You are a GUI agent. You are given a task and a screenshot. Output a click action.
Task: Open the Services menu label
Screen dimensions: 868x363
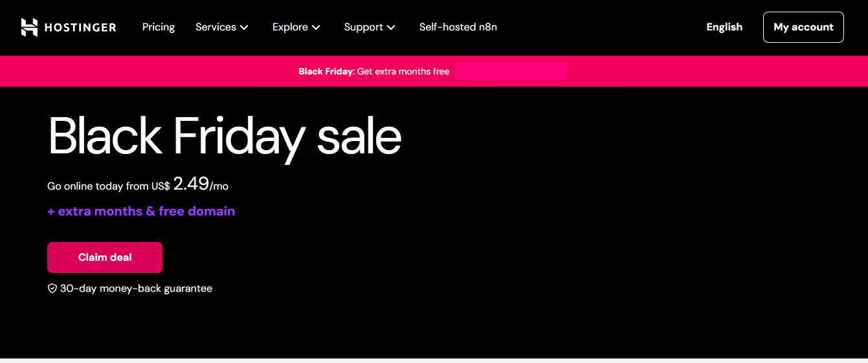(216, 27)
